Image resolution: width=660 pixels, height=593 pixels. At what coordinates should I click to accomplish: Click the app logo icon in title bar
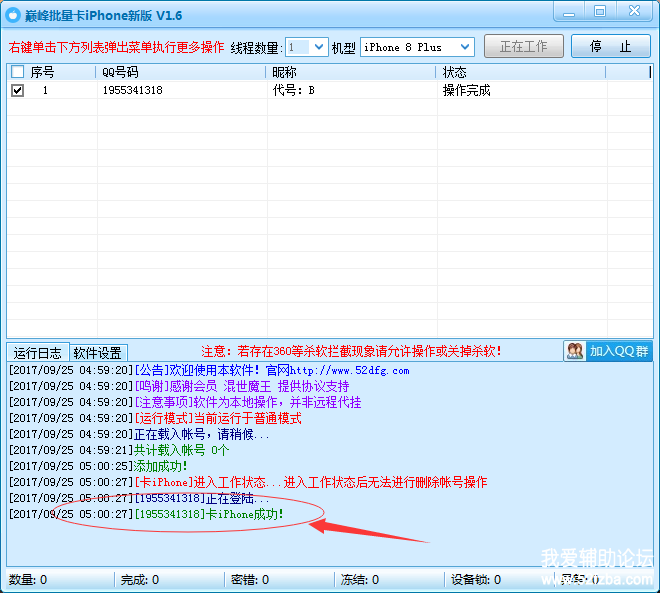[x=13, y=15]
